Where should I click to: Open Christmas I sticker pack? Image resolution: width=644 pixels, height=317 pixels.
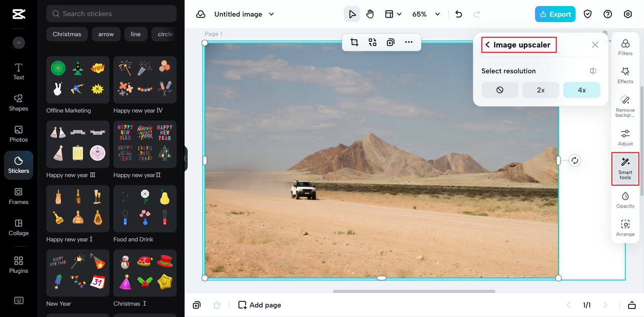(145, 273)
